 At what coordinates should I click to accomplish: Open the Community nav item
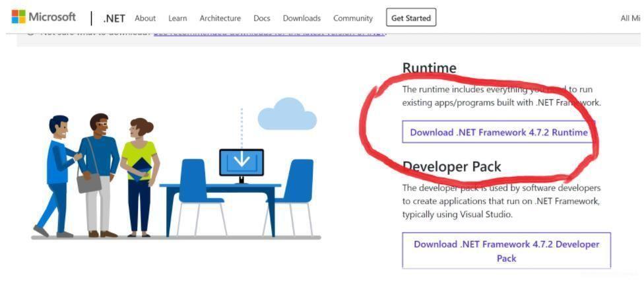tap(353, 18)
